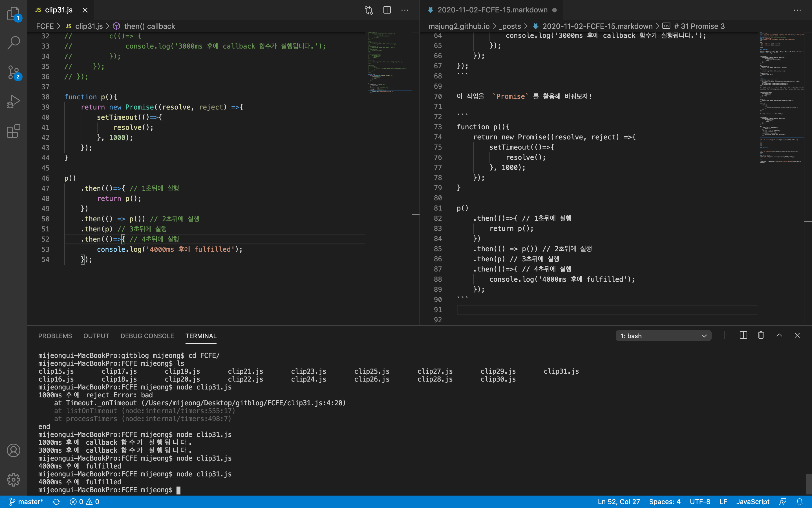Click majung2.github.io breadcrumb segment
This screenshot has width=812, height=508.
pos(459,26)
